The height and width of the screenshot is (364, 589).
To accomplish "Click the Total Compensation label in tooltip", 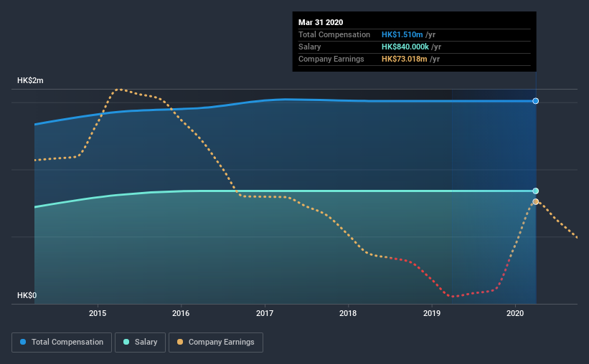I will pos(334,34).
